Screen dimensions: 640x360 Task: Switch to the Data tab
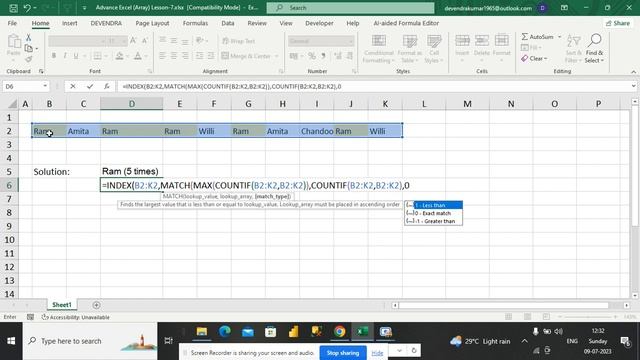point(228,23)
